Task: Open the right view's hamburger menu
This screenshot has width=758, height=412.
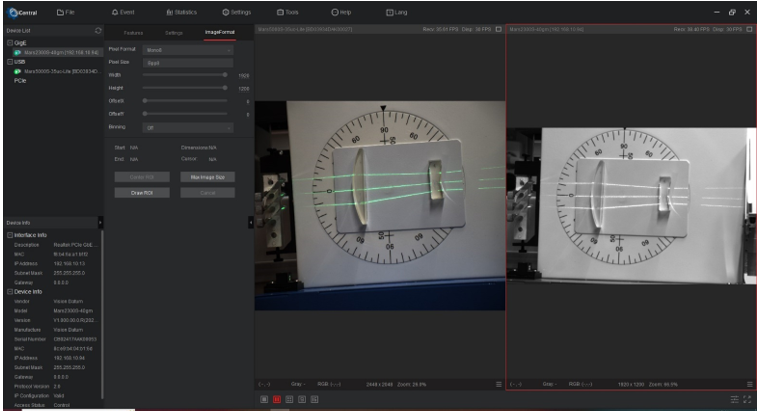Action: tap(749, 384)
